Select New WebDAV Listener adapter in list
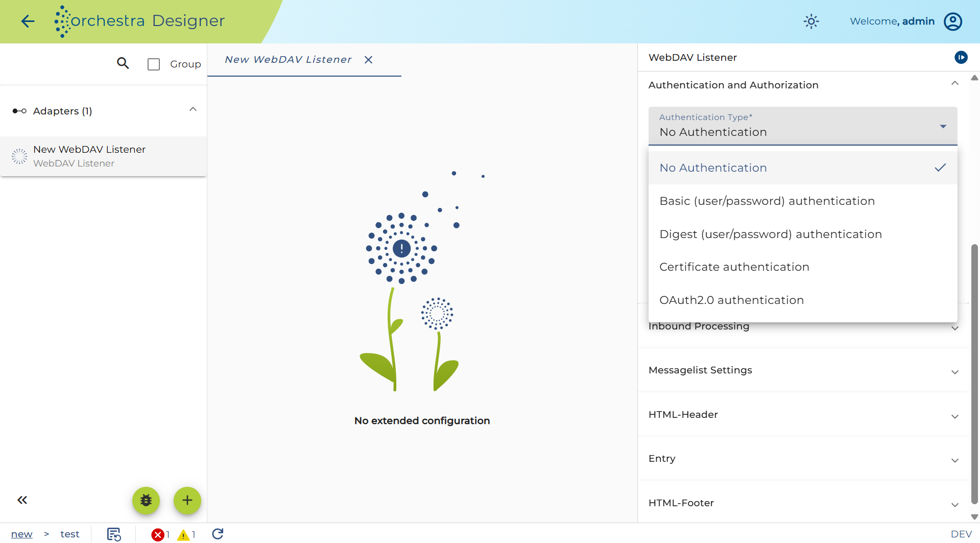Image resolution: width=980 pixels, height=543 pixels. [104, 156]
